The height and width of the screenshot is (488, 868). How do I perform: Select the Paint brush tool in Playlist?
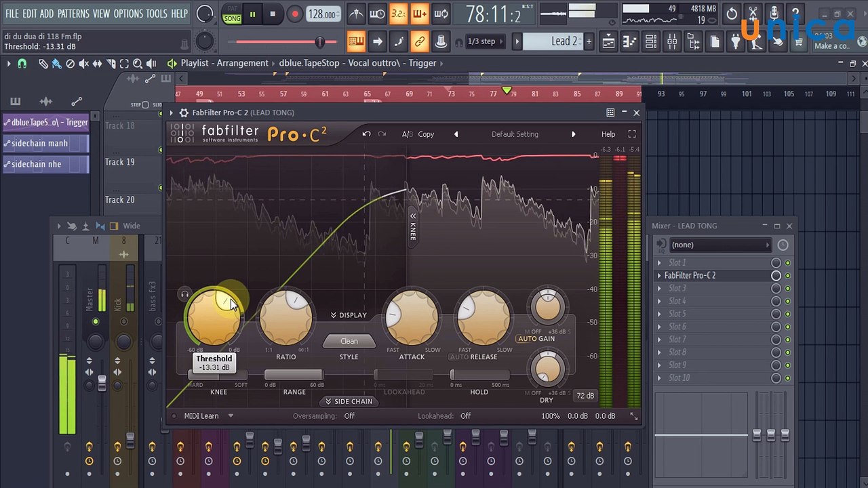(56, 63)
